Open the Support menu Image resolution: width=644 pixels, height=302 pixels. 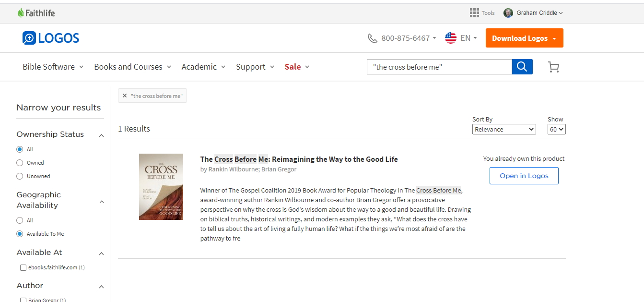(x=256, y=67)
